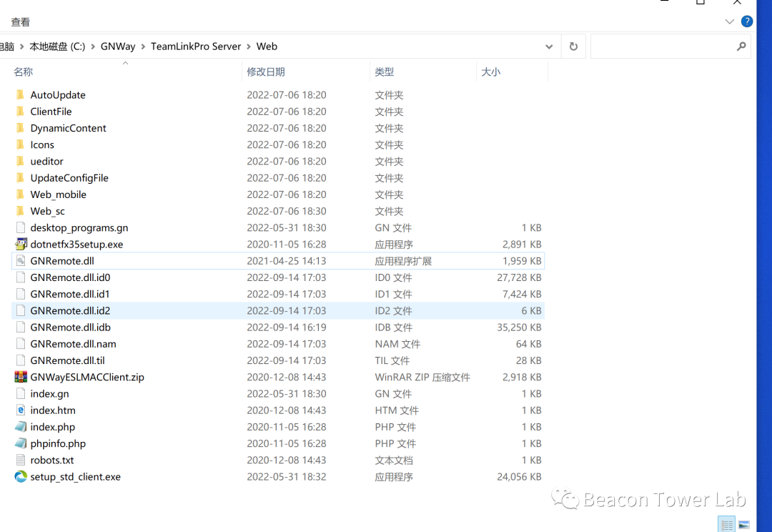Select the index.htm file icon
The width and height of the screenshot is (772, 532).
[21, 410]
